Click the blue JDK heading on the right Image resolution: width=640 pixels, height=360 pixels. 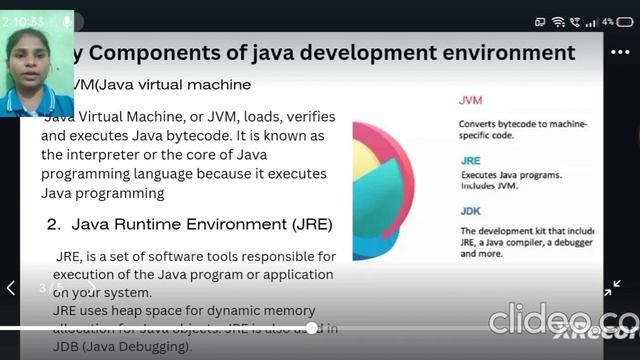471,211
